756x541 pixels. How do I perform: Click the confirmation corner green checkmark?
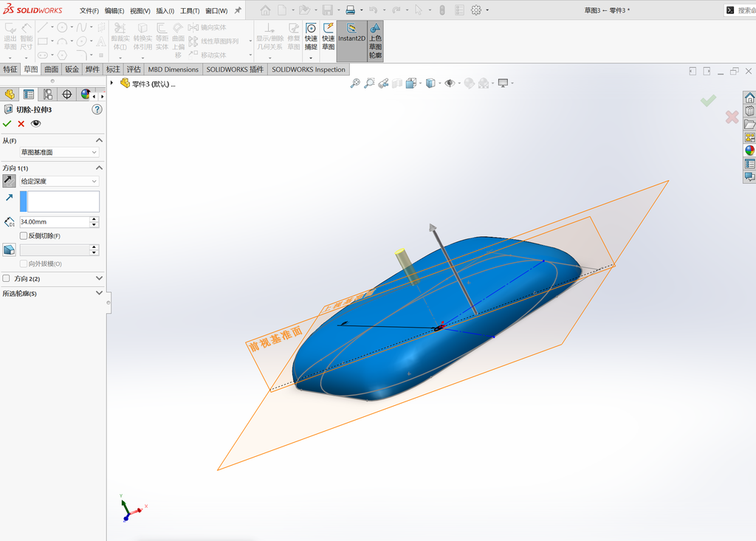[708, 100]
